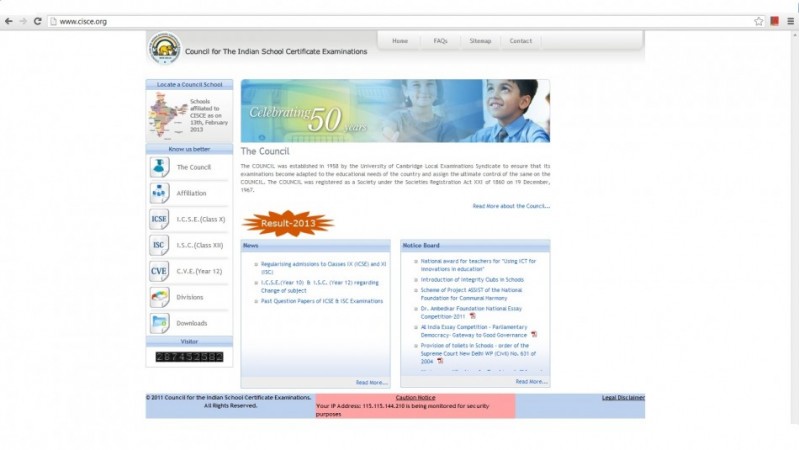Open PDF icon beside Dr. Ambedkar essay competition

(x=472, y=316)
